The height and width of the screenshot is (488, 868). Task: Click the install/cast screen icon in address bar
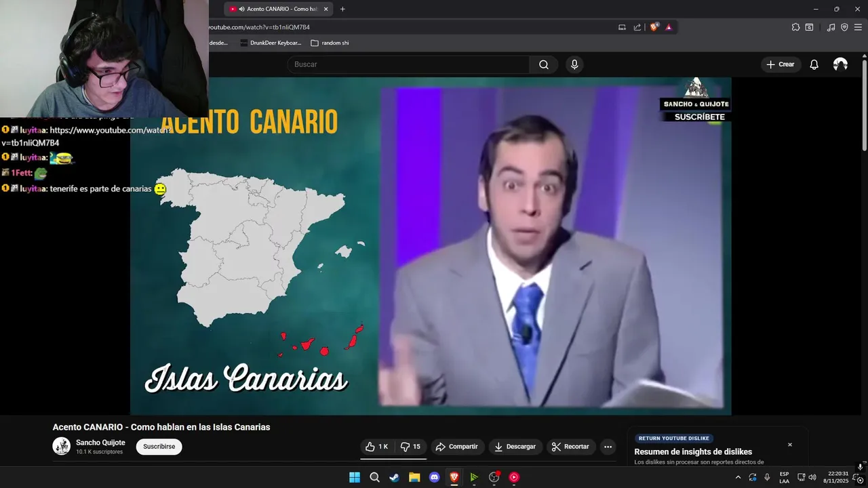point(622,27)
